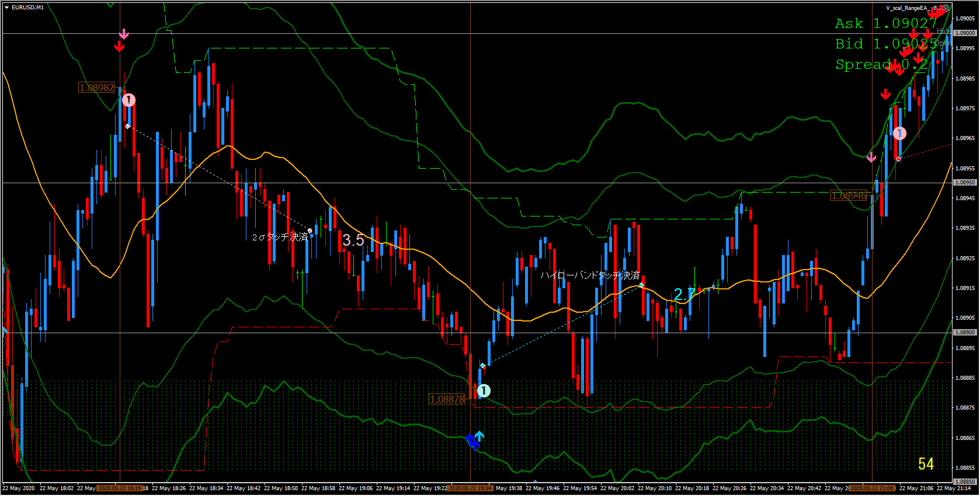This screenshot has height=496, width=980.
Task: Click the 1.08878 entry price label
Action: (x=447, y=399)
